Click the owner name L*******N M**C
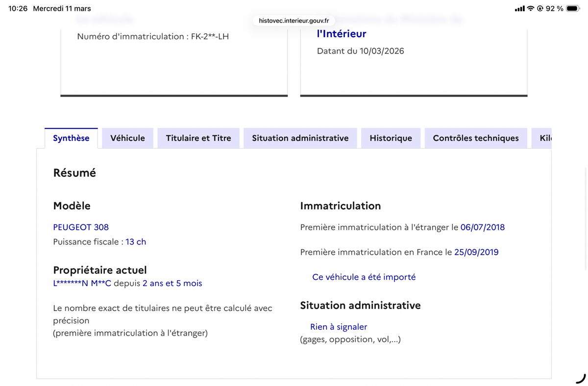The height and width of the screenshot is (386, 588). [82, 284]
